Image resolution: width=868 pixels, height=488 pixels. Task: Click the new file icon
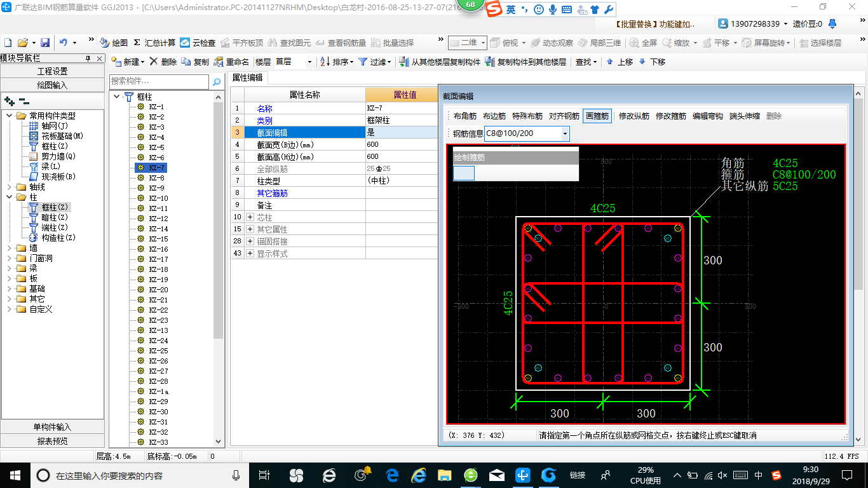8,43
